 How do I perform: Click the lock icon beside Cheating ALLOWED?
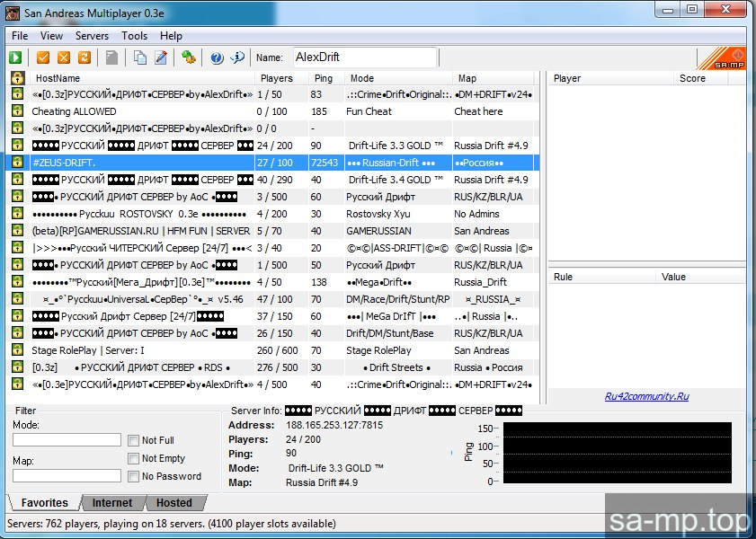point(18,110)
